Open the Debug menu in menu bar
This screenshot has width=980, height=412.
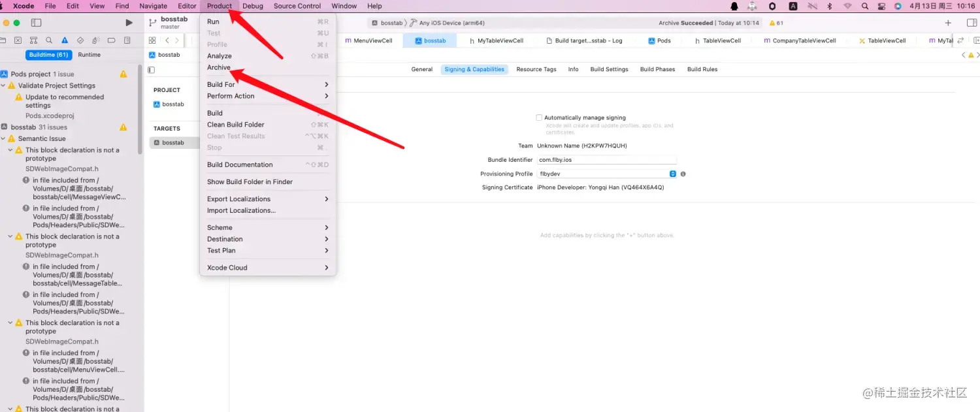(x=253, y=6)
